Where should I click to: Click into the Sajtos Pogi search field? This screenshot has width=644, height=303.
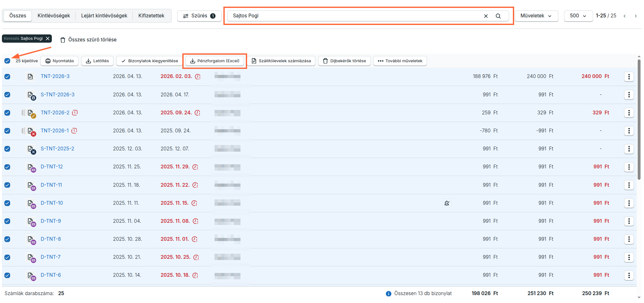[354, 16]
